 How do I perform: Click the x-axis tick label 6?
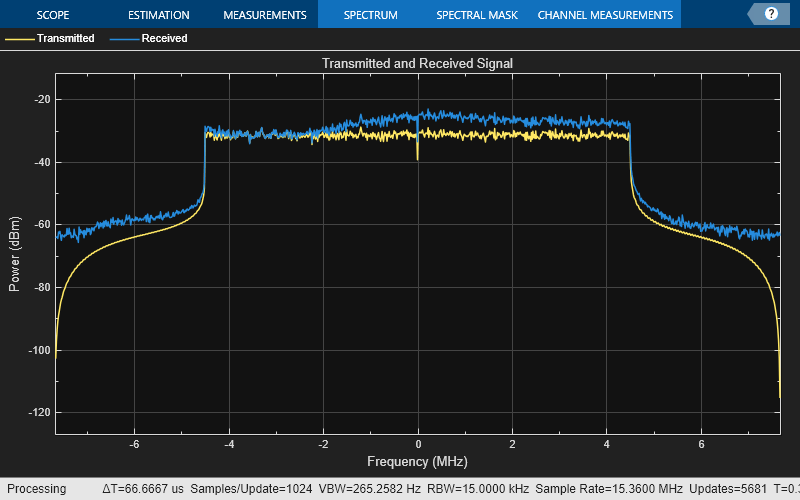click(702, 444)
